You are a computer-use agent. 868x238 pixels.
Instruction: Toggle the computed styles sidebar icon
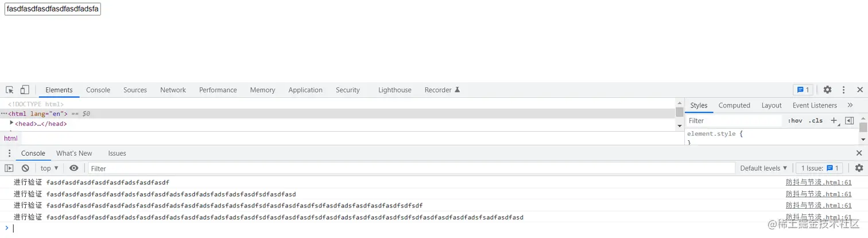coord(850,121)
